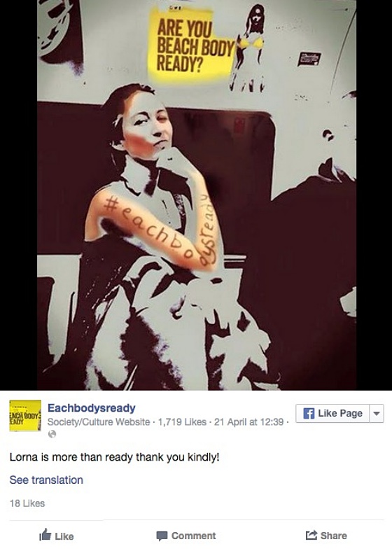
Task: Click the See translation link
Action: (46, 480)
